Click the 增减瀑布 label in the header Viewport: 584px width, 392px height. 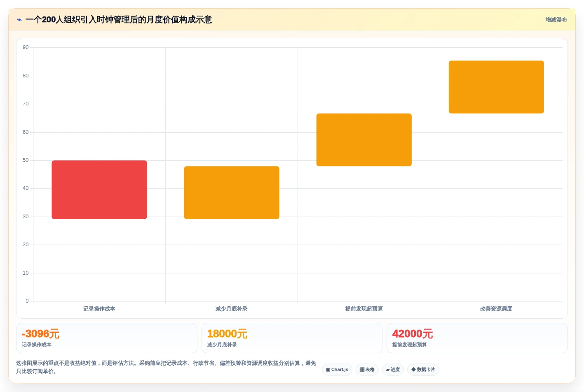[x=556, y=20]
